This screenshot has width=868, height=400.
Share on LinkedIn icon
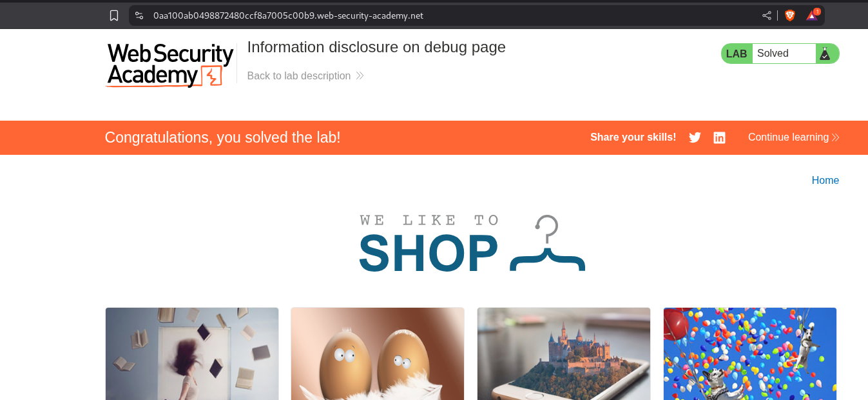pos(720,137)
